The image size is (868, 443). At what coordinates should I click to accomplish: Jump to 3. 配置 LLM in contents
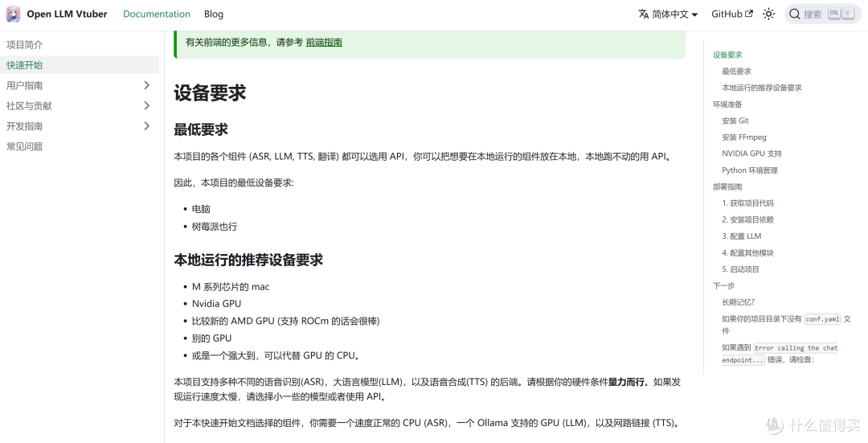pyautogui.click(x=741, y=236)
